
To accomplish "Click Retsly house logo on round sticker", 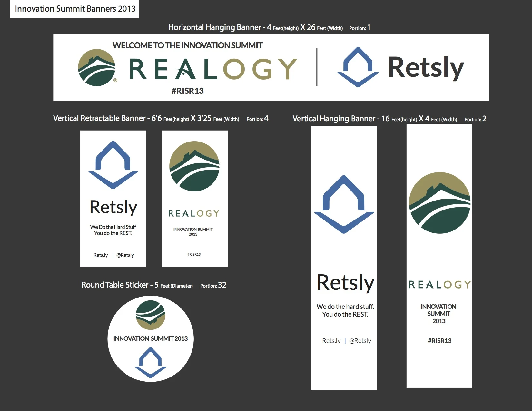I will (151, 363).
